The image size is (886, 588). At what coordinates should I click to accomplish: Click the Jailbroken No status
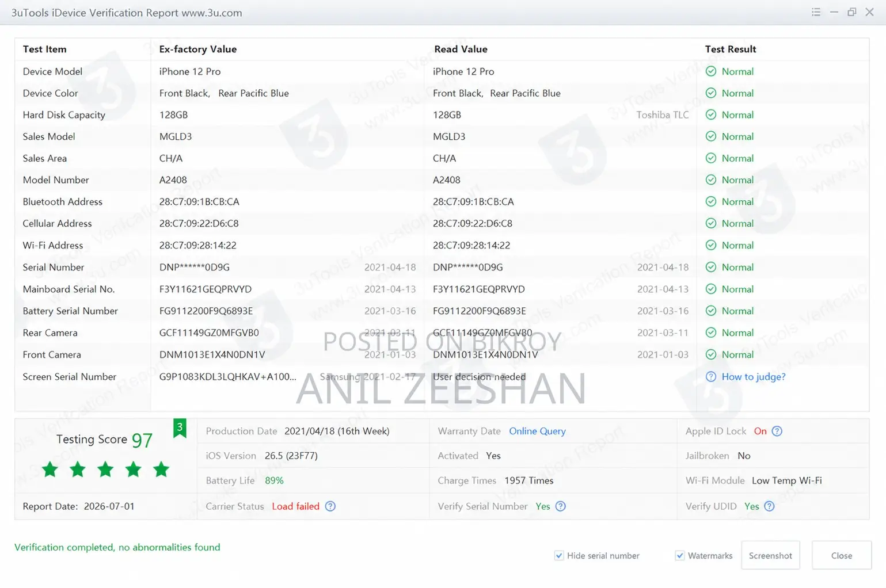tap(744, 456)
